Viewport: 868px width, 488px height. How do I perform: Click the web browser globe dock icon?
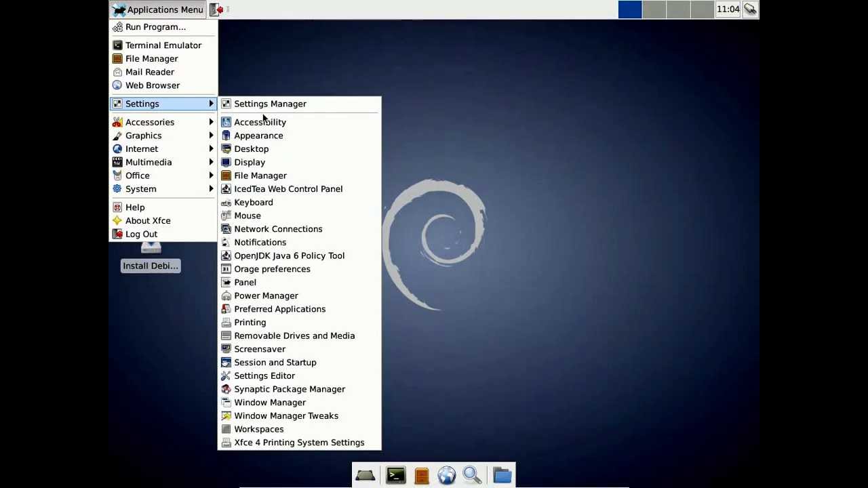coord(447,476)
